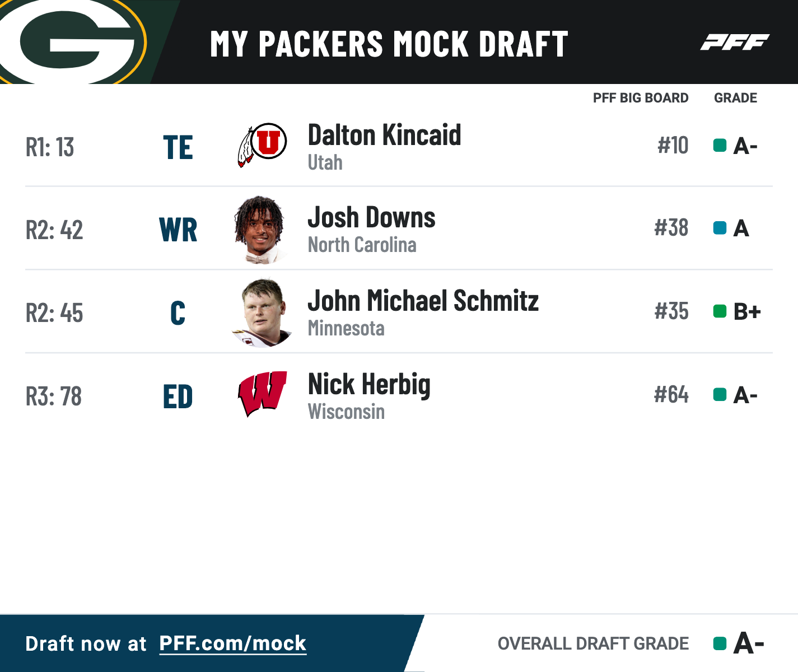798x672 pixels.
Task: Click the teal grade dot beside Nick Herbig
Action: pyautogui.click(x=720, y=395)
